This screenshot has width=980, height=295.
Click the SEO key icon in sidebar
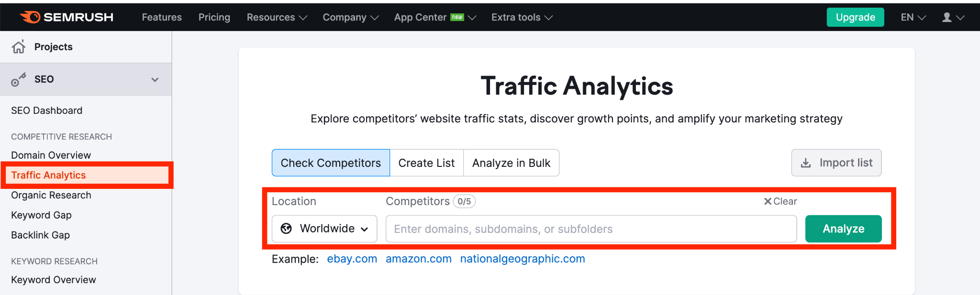tap(19, 79)
